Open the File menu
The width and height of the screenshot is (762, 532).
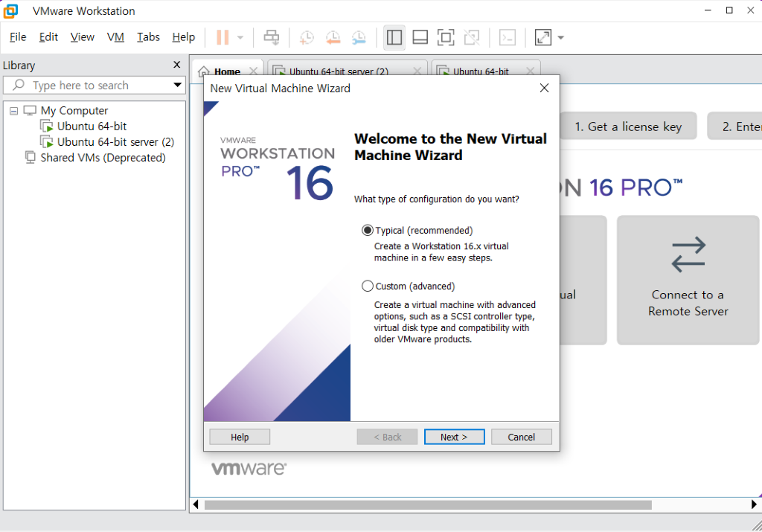click(18, 37)
